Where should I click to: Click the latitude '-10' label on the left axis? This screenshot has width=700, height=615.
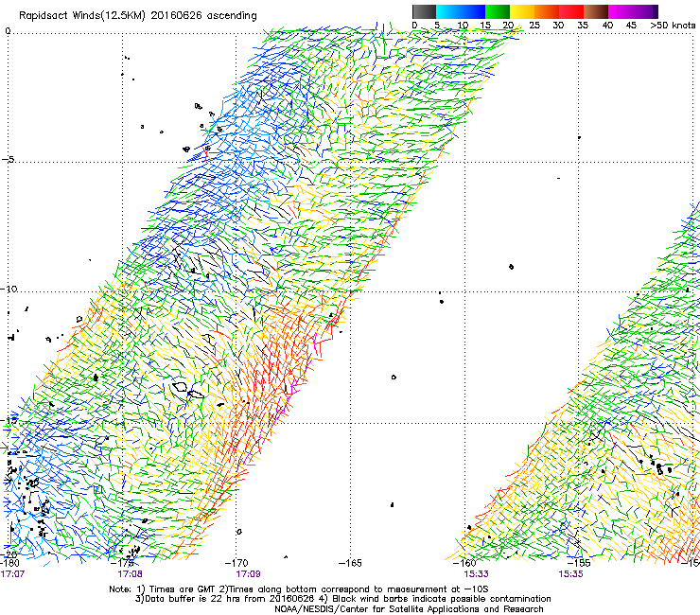9,289
